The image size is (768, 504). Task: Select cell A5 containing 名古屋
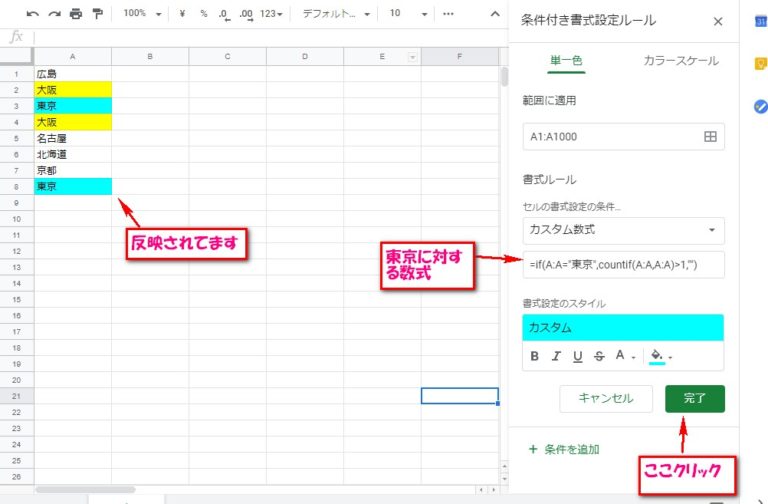(x=72, y=138)
